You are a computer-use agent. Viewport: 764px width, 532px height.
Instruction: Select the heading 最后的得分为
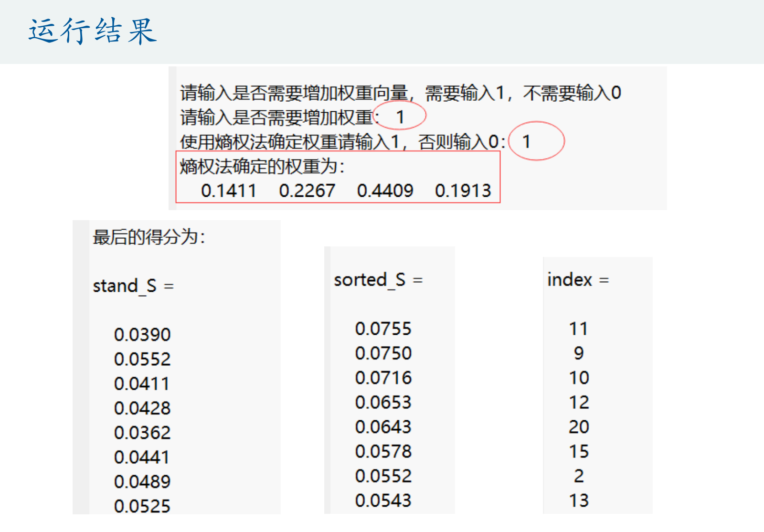[x=149, y=237]
